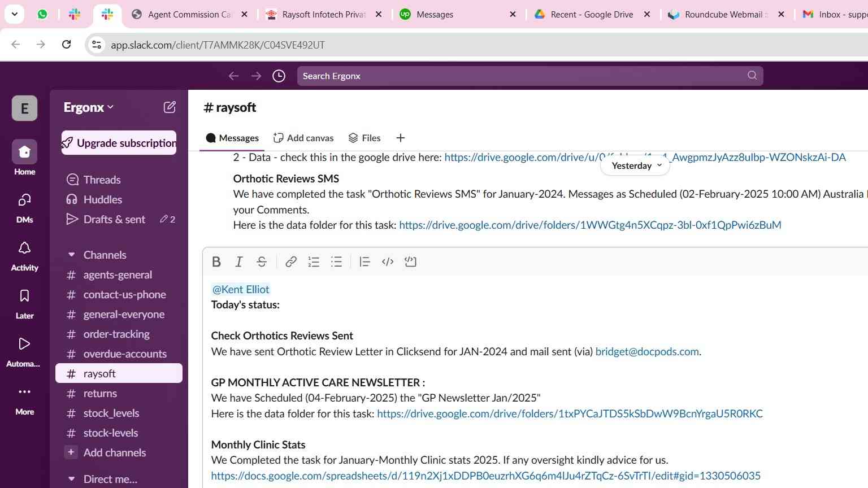The height and width of the screenshot is (488, 868).
Task: Open the general-everyone channel
Action: 119,314
